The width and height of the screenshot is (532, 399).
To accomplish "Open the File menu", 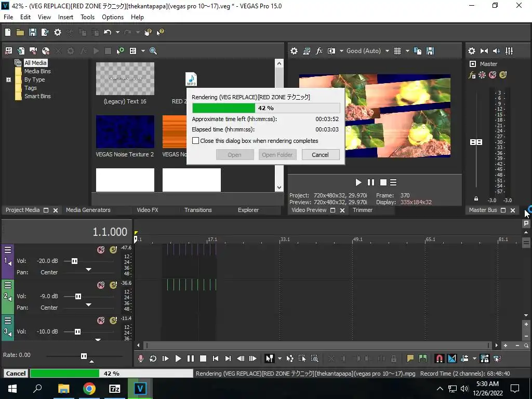I will (x=8, y=17).
